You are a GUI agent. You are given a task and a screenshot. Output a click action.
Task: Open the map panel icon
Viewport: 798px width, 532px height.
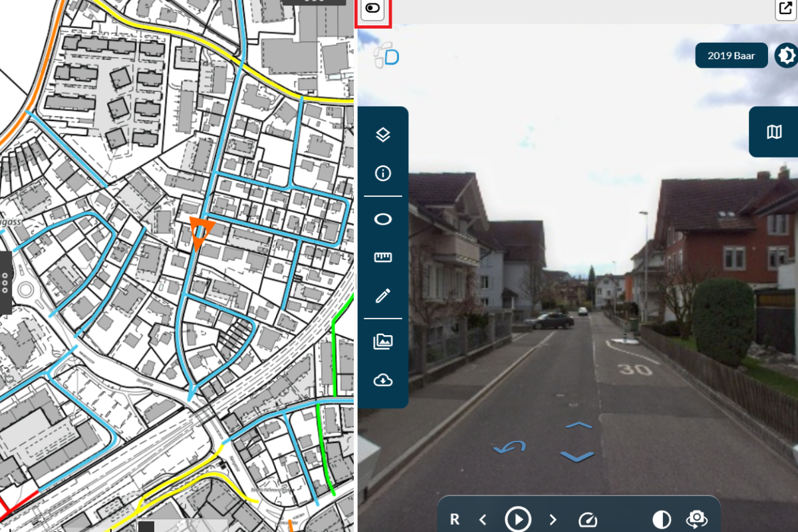pyautogui.click(x=774, y=132)
